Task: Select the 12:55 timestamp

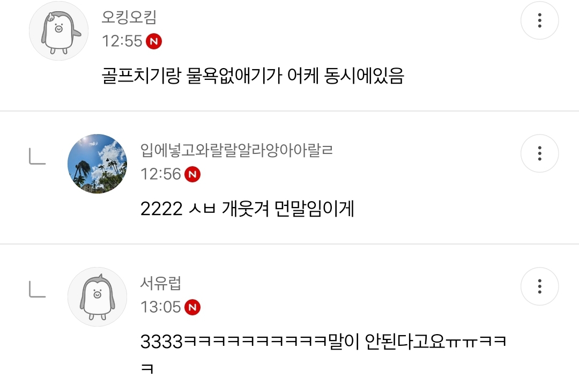Action: [x=122, y=41]
